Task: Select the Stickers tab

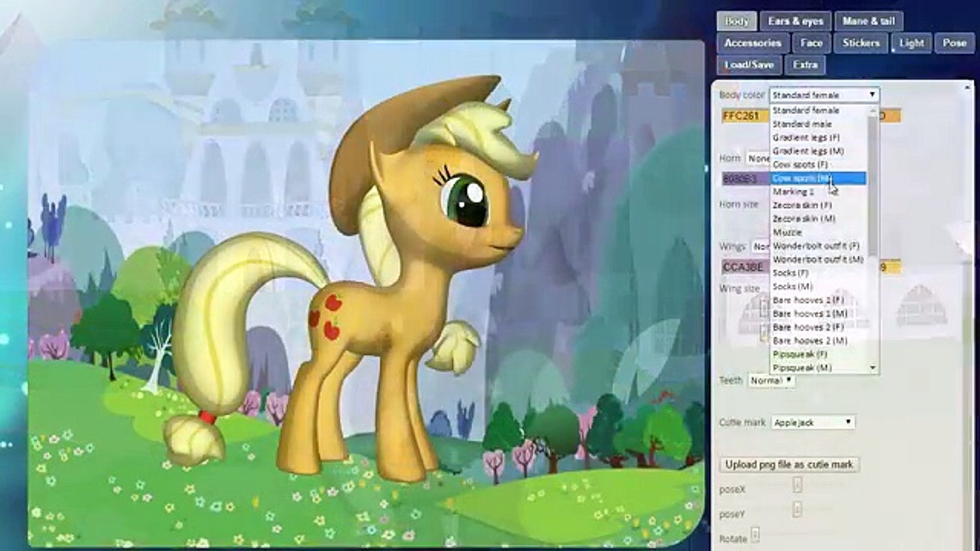Action: (x=861, y=43)
